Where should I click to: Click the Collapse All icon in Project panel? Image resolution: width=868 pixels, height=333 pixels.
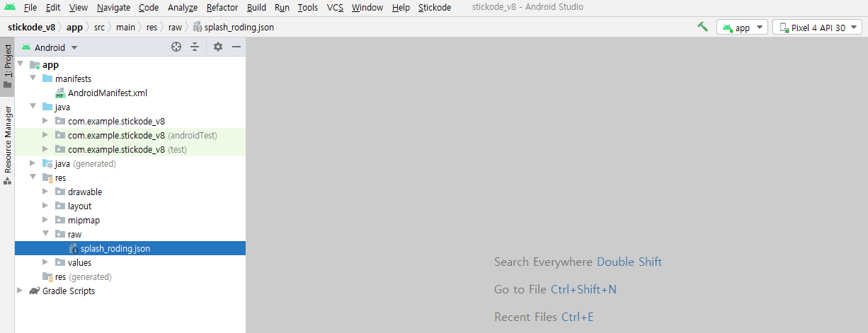click(x=195, y=47)
